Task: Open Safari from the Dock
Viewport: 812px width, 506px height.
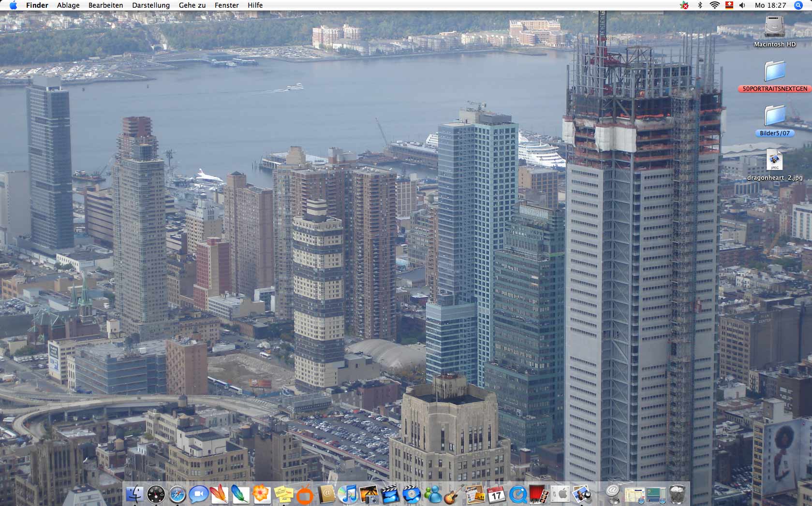Action: [177, 494]
